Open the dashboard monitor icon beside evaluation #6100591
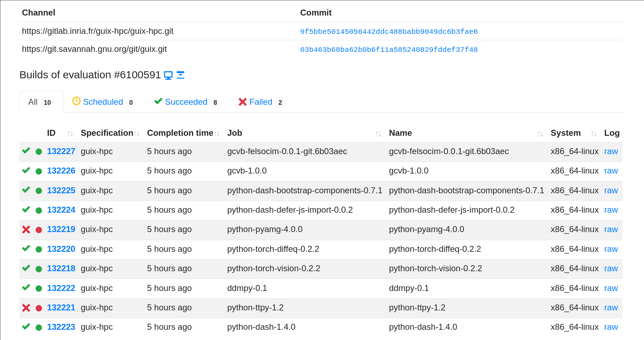644x340 pixels. pos(168,75)
